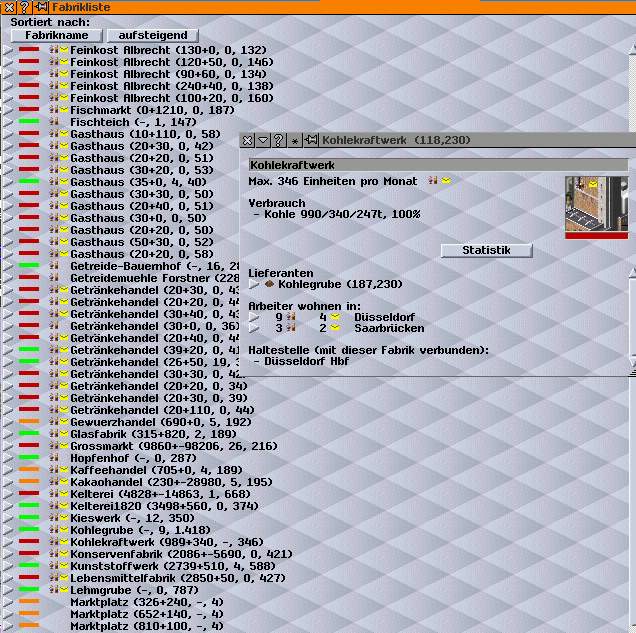Click arrow beside Saarbrücken worker entry

[254, 328]
